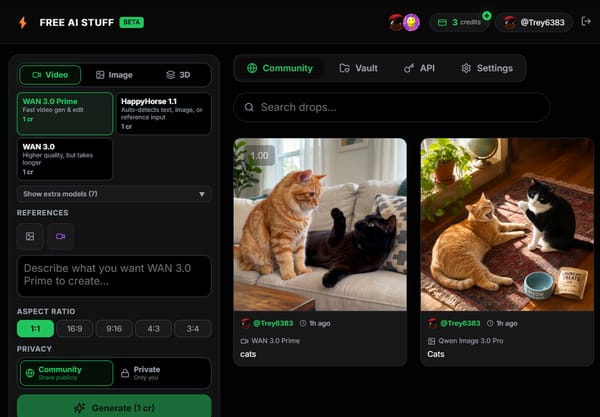This screenshot has width=600, height=417.
Task: Set privacy to Community
Action: (66, 373)
